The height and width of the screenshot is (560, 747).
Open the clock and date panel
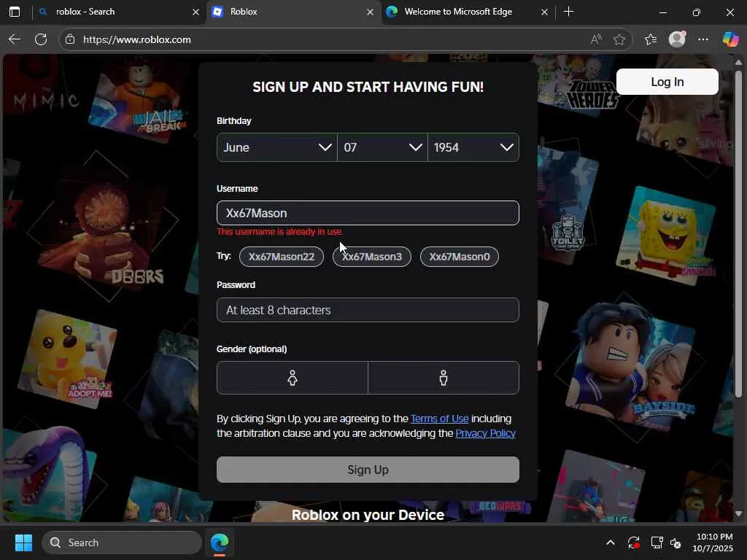(713, 542)
